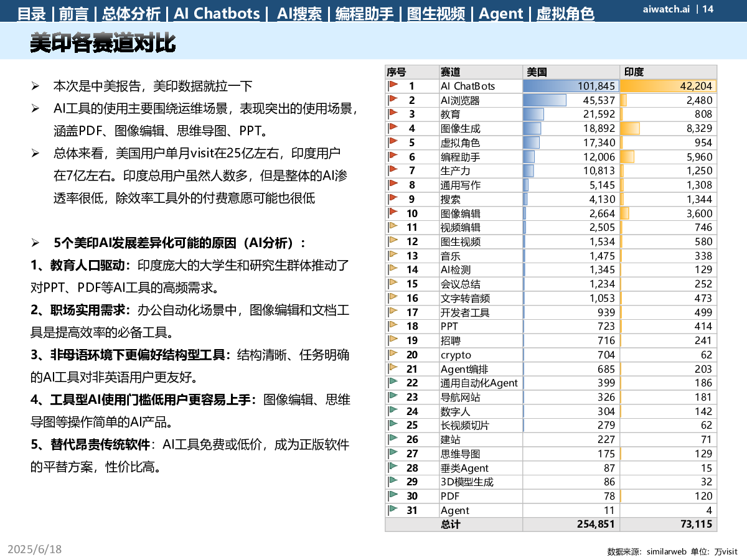Viewport: 747px width, 560px height.
Task: Jump to the Agent section link
Action: click(x=501, y=13)
